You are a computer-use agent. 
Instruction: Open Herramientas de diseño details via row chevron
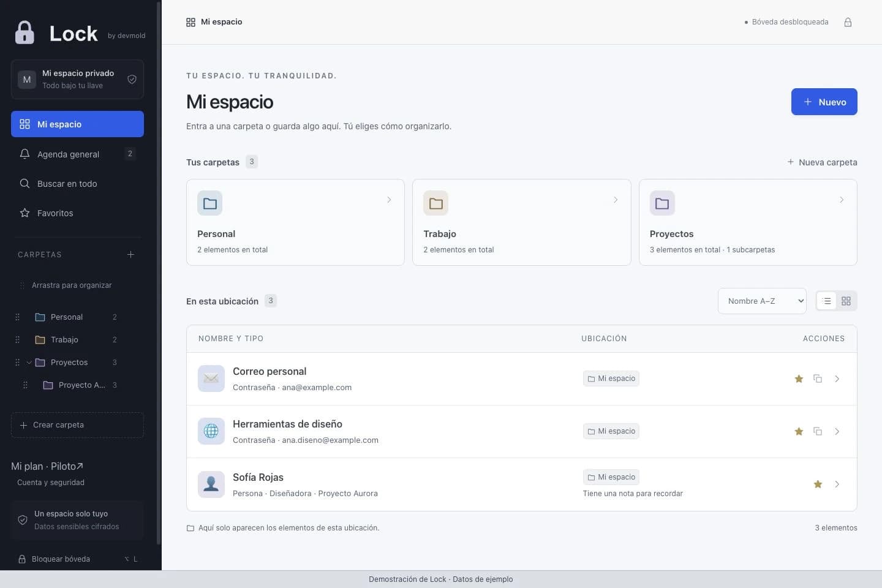tap(837, 431)
